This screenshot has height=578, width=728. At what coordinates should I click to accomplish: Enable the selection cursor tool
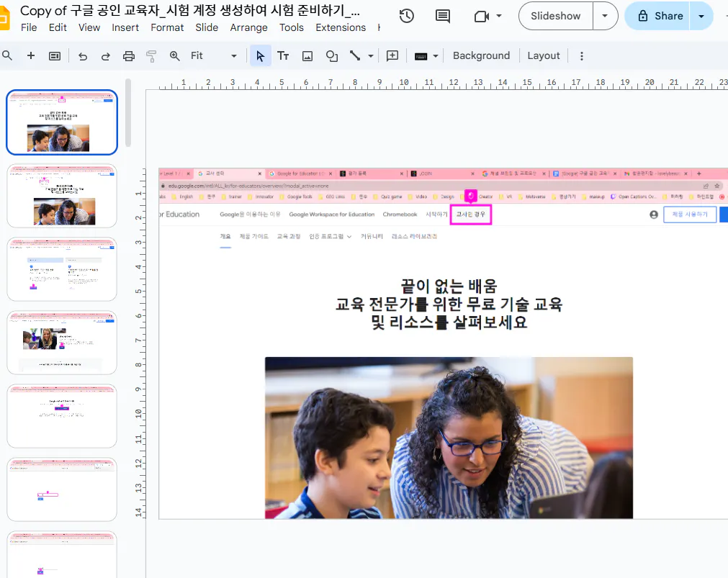click(x=260, y=55)
